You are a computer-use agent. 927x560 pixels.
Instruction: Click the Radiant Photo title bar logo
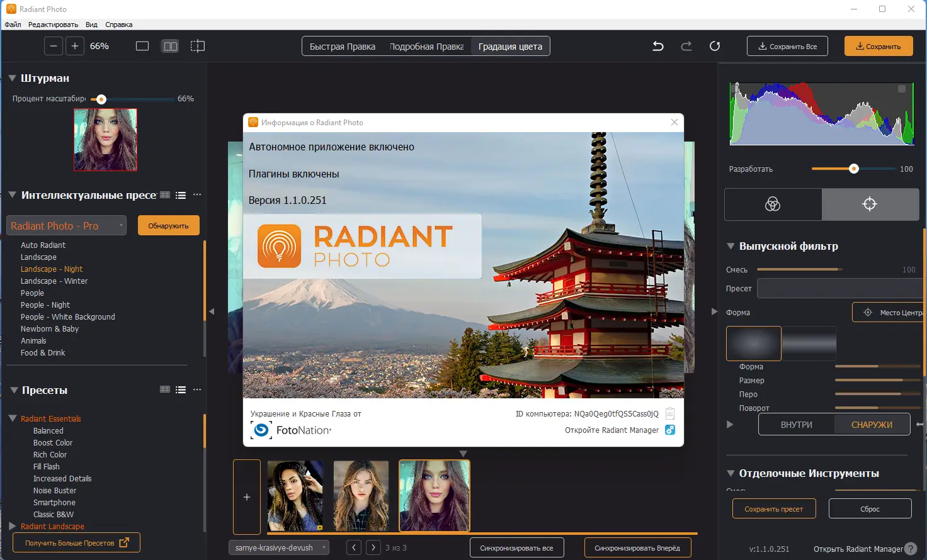(11, 9)
